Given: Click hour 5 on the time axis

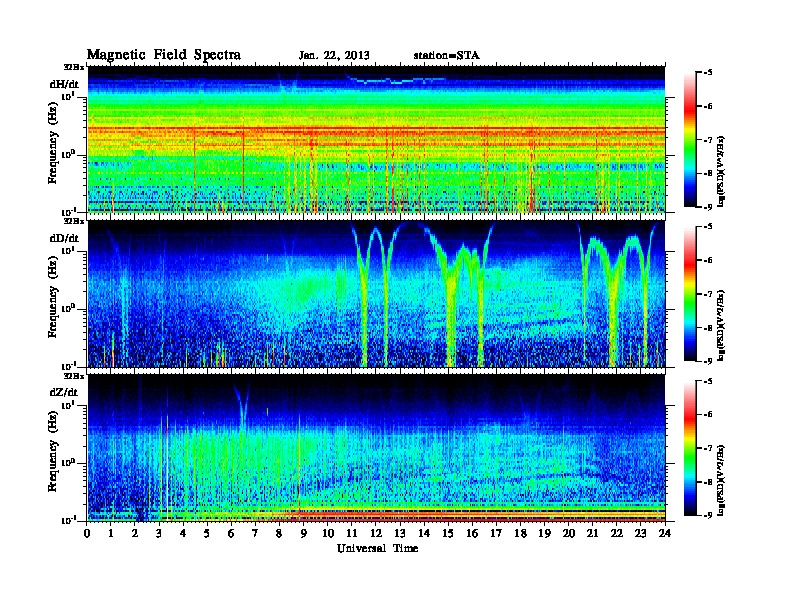Looking at the screenshot, I should 207,533.
